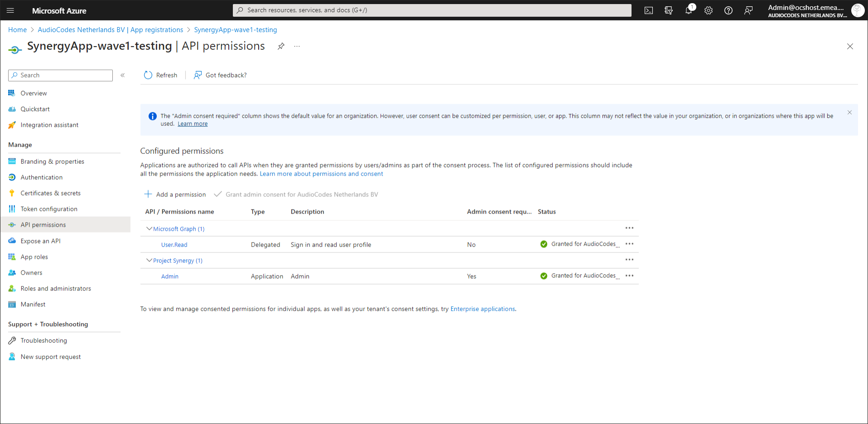
Task: Open the User.Read permission link
Action: tap(174, 245)
